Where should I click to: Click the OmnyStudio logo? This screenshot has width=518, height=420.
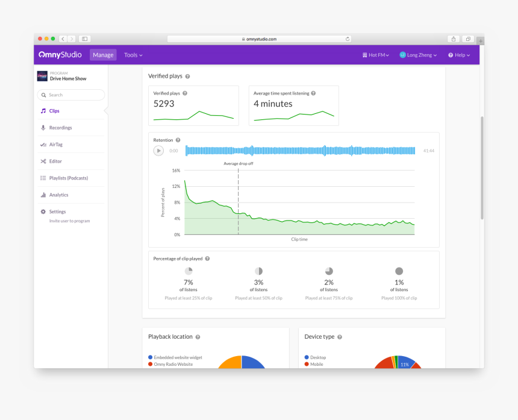(60, 55)
